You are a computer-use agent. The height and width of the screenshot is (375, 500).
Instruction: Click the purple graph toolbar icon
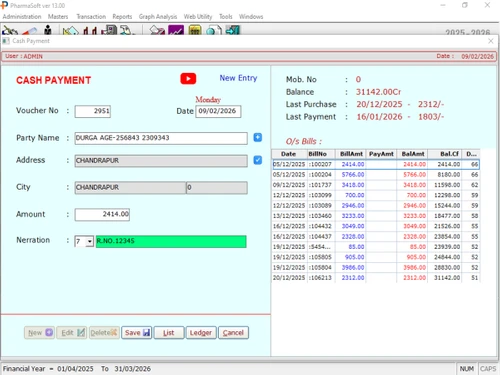176,31
